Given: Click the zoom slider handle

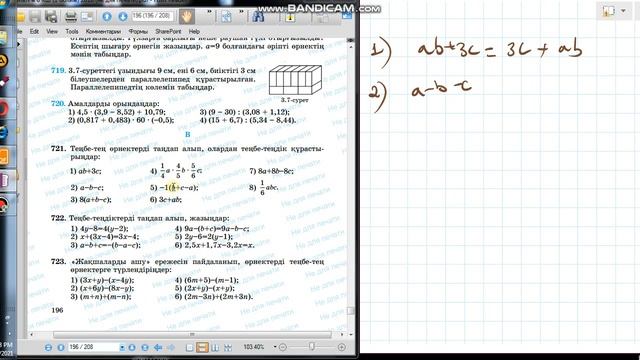Looking at the screenshot, I should point(312,347).
